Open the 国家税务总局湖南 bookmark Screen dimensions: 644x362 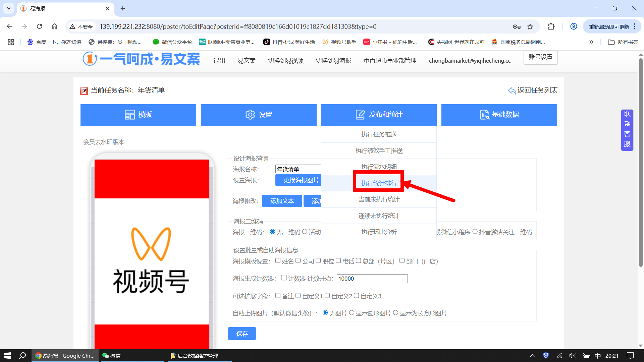(x=519, y=42)
